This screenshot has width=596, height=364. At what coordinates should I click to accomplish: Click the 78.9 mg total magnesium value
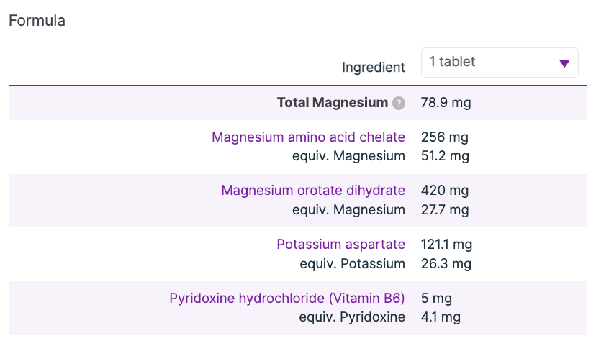pos(446,103)
